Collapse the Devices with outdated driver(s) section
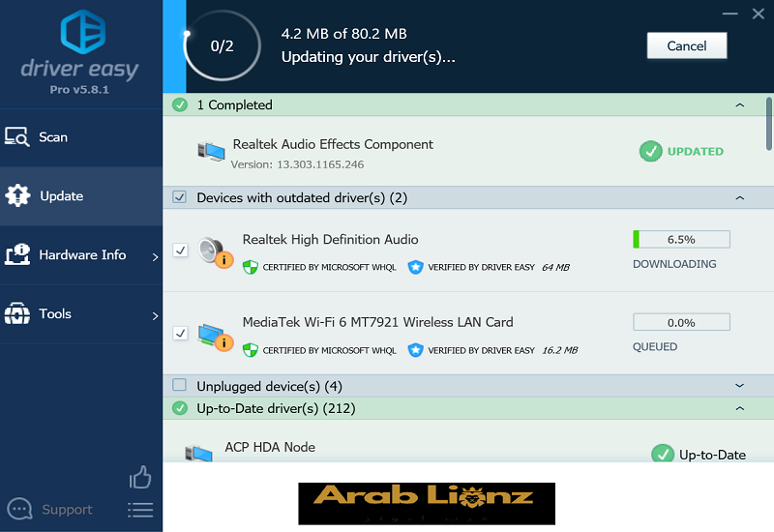The image size is (774, 532). pyautogui.click(x=739, y=198)
